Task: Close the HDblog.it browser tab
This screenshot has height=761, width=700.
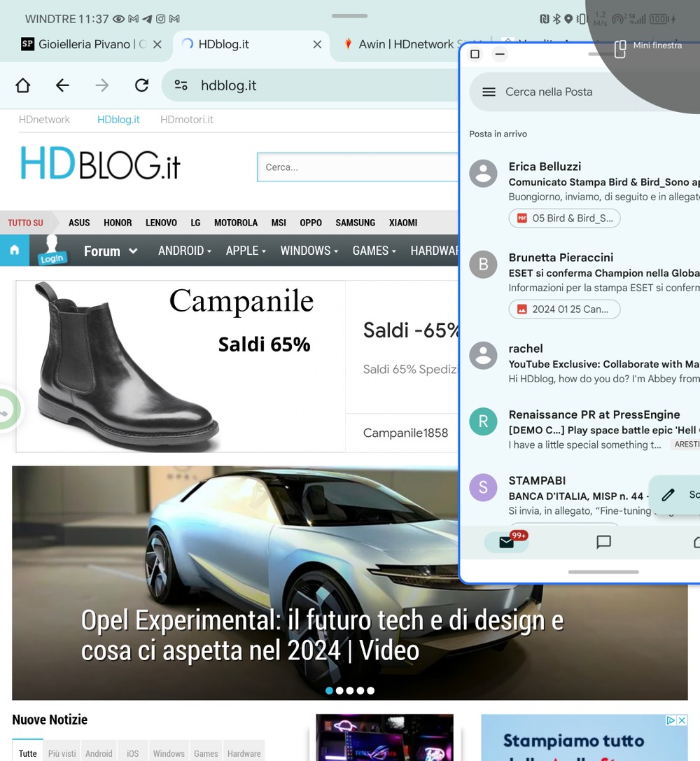Action: (x=317, y=45)
